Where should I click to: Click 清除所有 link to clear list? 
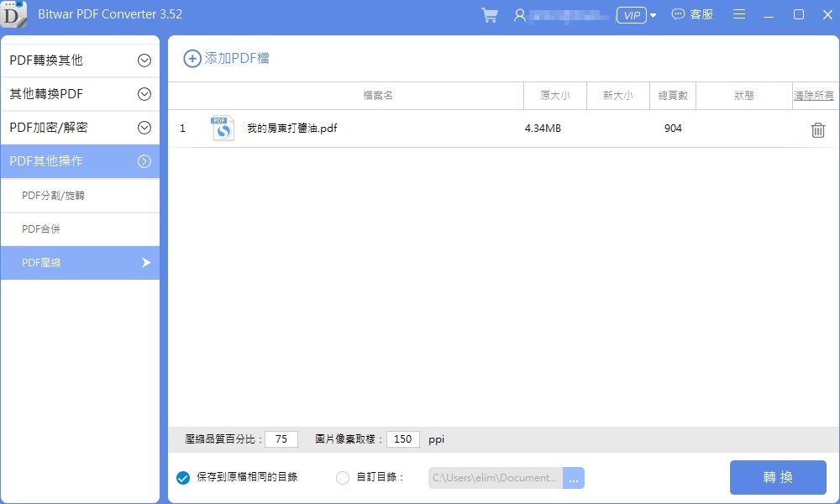(x=814, y=96)
